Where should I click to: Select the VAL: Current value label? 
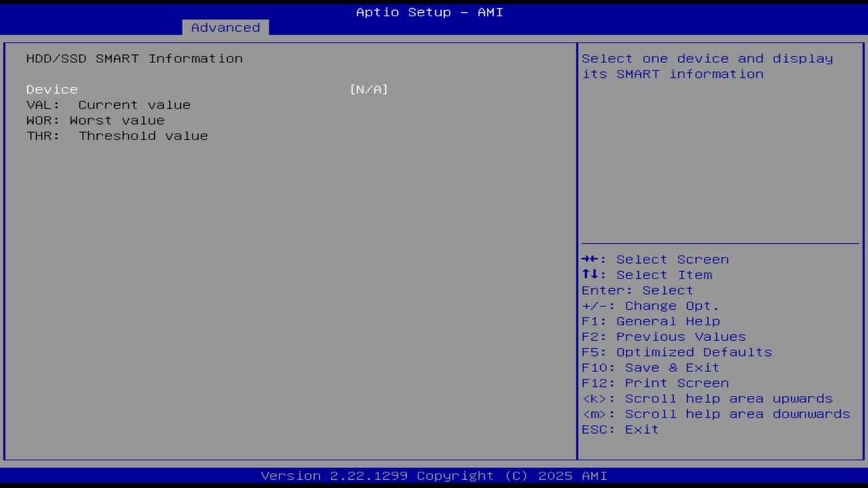point(106,104)
